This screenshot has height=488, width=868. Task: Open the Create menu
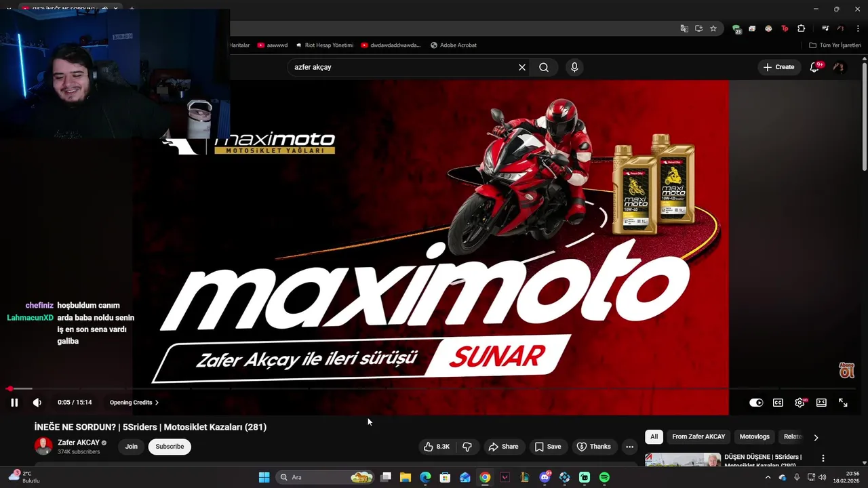point(778,67)
